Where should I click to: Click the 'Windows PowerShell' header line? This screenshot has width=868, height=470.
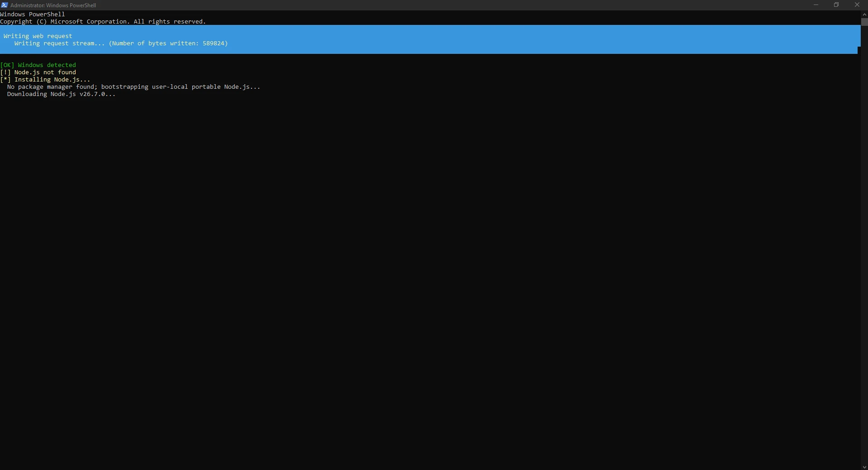click(x=33, y=14)
